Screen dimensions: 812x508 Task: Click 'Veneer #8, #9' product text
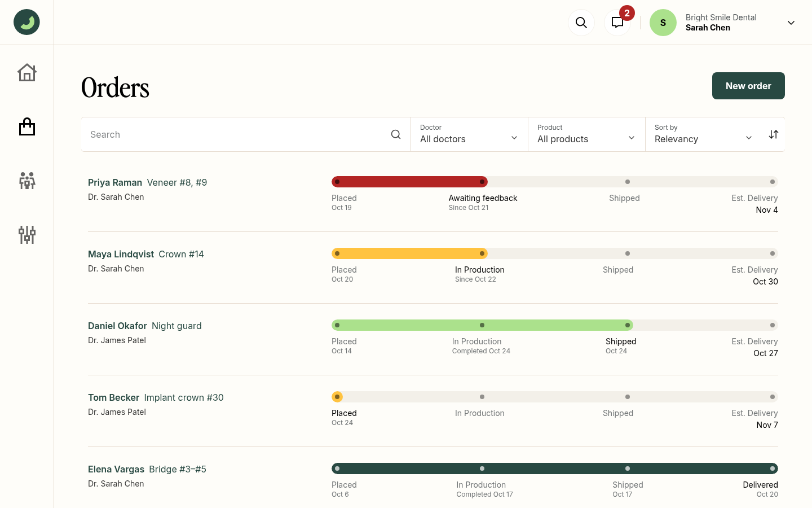(x=177, y=182)
